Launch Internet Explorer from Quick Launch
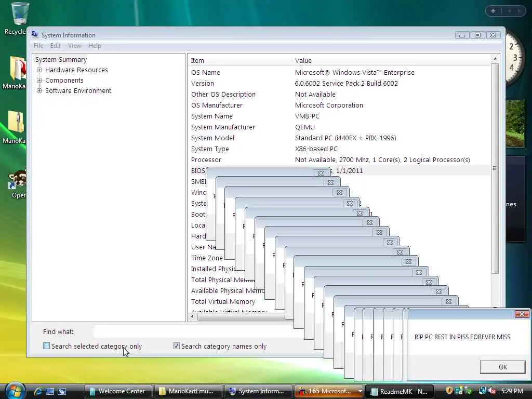The width and height of the screenshot is (532, 399). click(37, 391)
